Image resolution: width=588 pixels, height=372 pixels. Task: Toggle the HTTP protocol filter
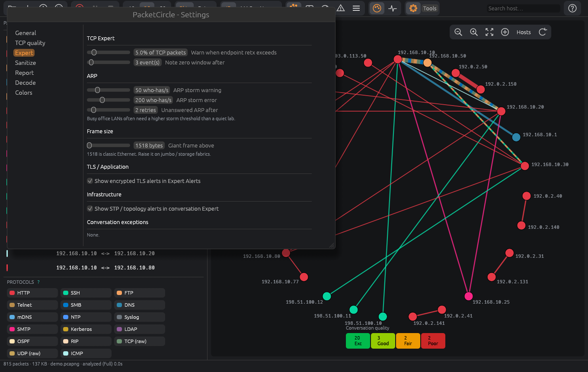click(32, 293)
